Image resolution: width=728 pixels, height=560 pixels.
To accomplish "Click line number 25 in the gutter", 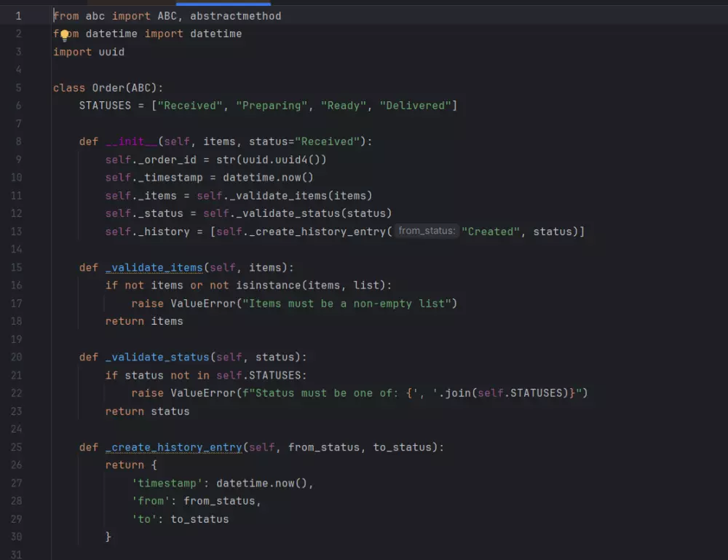I will [16, 447].
